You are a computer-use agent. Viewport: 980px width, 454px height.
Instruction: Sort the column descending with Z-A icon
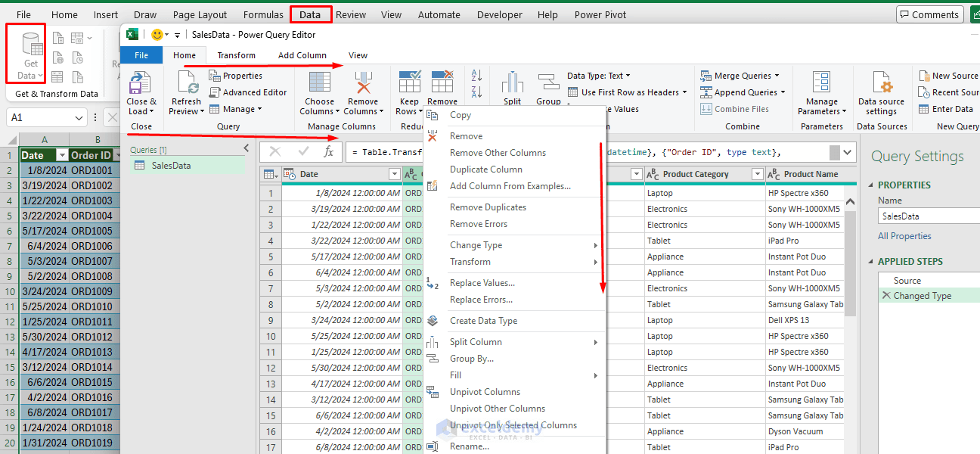(x=476, y=92)
